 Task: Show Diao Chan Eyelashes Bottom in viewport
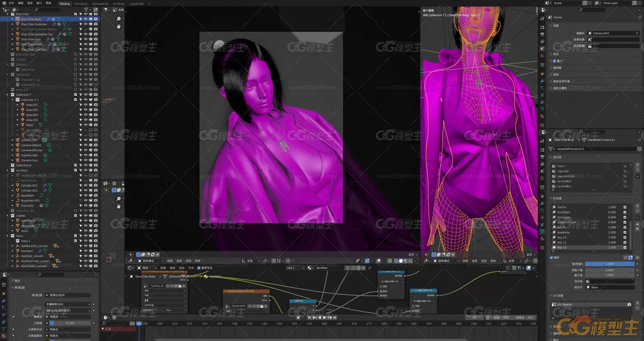[x=85, y=29]
